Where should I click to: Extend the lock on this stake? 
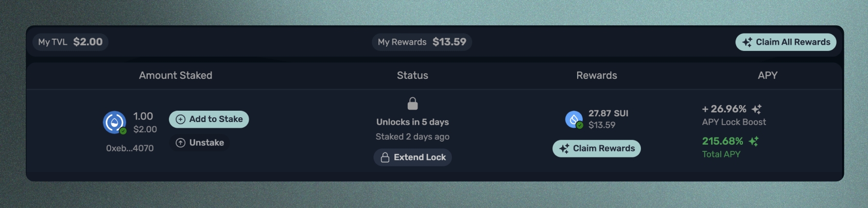point(412,158)
